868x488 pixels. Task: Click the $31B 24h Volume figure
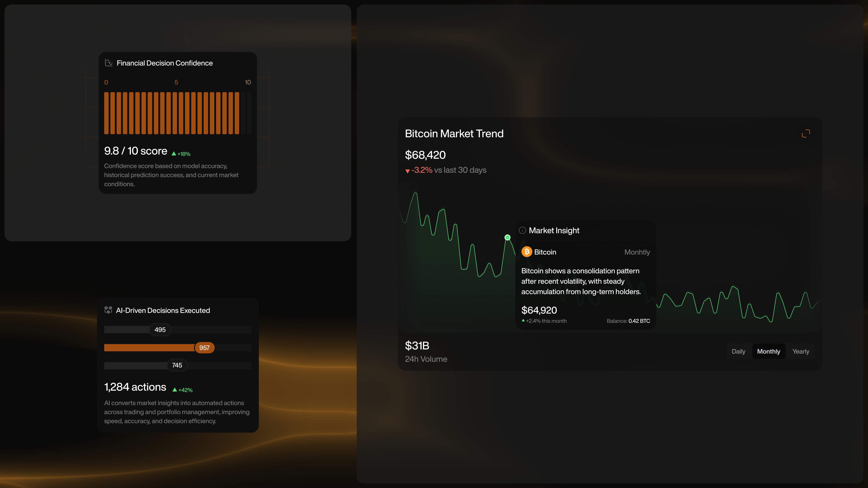[x=417, y=345]
